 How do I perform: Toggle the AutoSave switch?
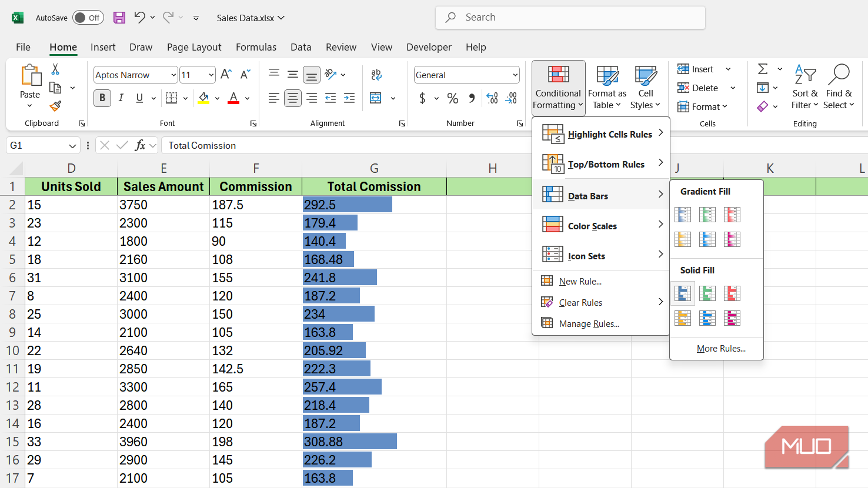[x=88, y=18]
